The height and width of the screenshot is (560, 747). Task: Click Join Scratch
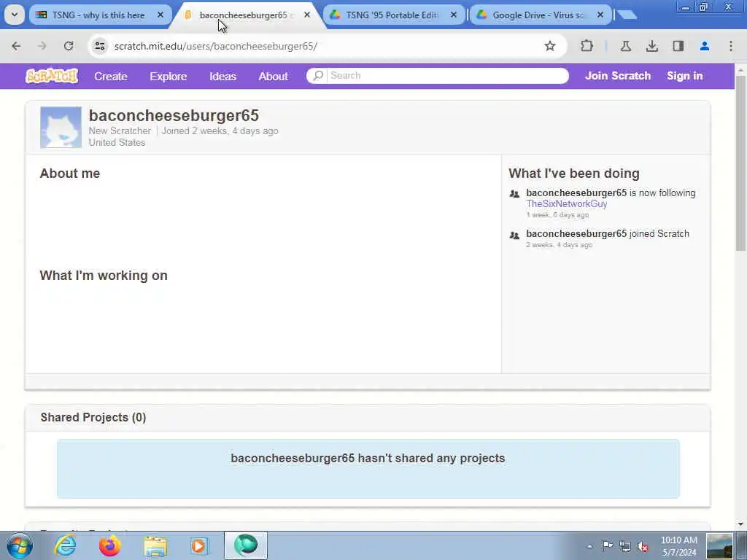click(618, 76)
